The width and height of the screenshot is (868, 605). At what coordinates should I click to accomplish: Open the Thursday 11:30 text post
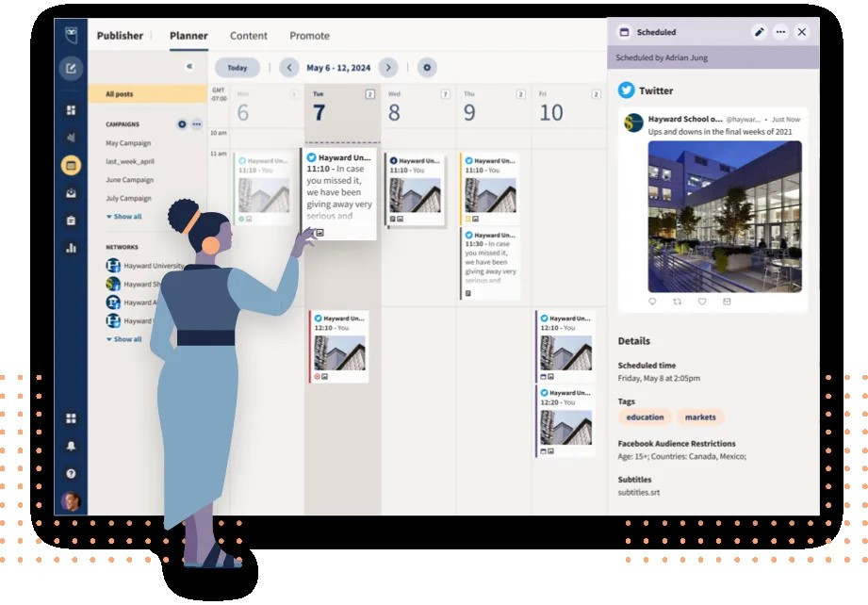(490, 264)
